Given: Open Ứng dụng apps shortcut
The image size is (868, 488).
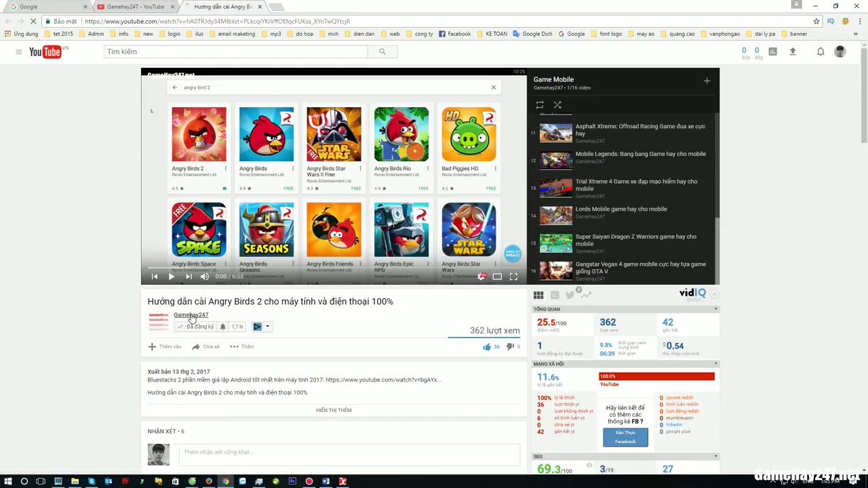Looking at the screenshot, I should pyautogui.click(x=21, y=34).
